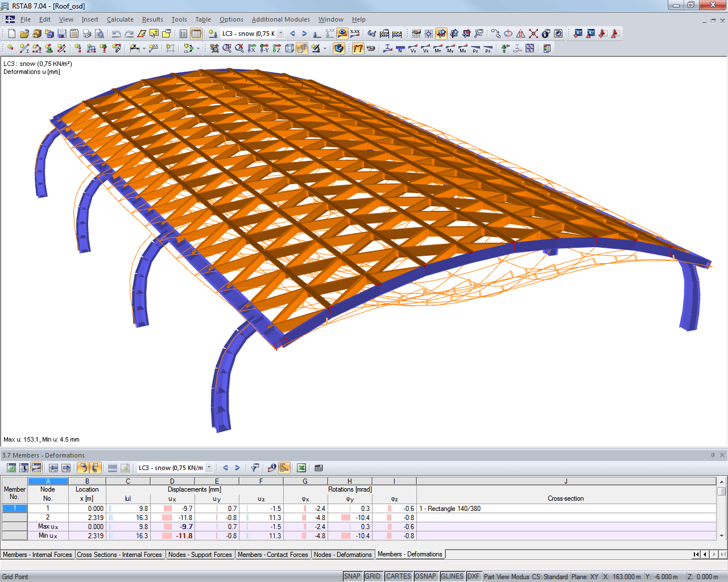Expand dropdown arrow beside the member-set tool
The height and width of the screenshot is (582, 728).
click(x=198, y=48)
